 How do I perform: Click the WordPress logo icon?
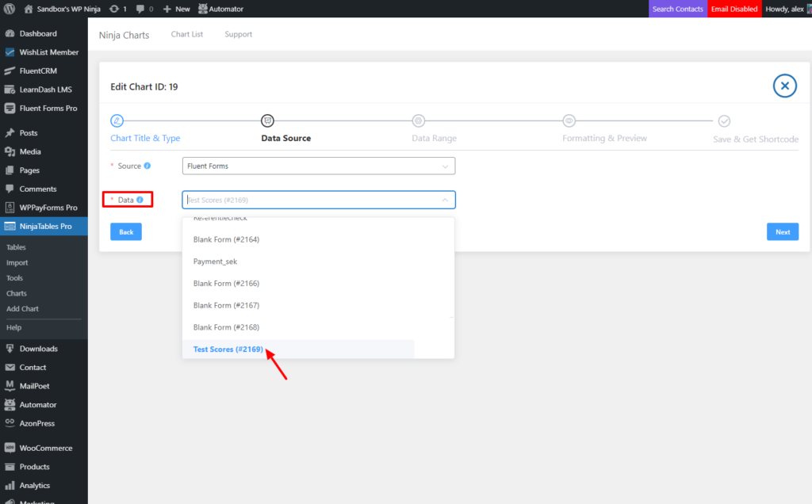[9, 9]
